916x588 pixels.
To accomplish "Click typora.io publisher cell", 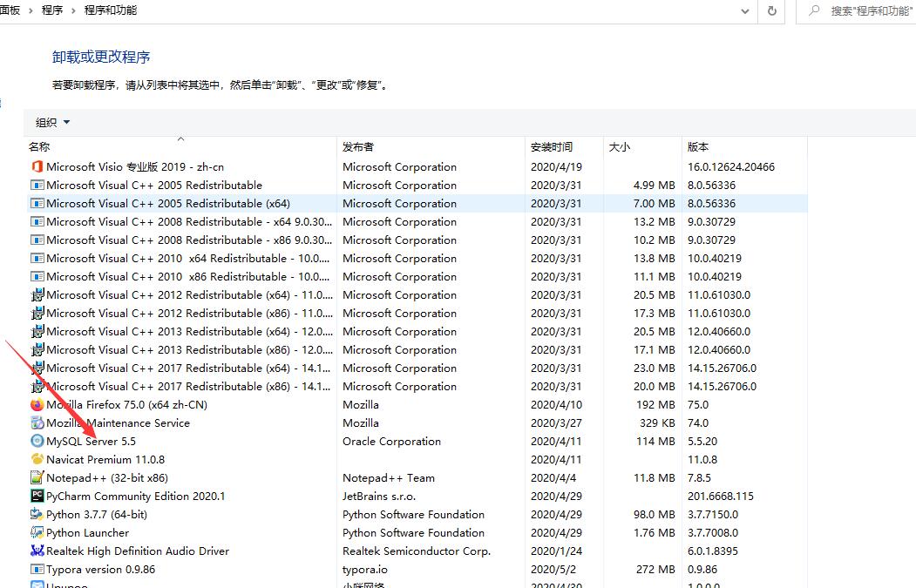I will pos(364,570).
